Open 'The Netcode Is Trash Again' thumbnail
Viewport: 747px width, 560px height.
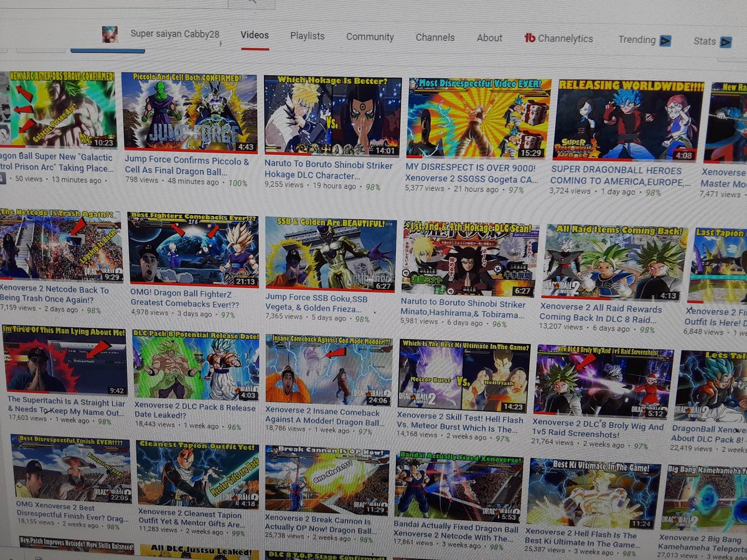point(60,246)
